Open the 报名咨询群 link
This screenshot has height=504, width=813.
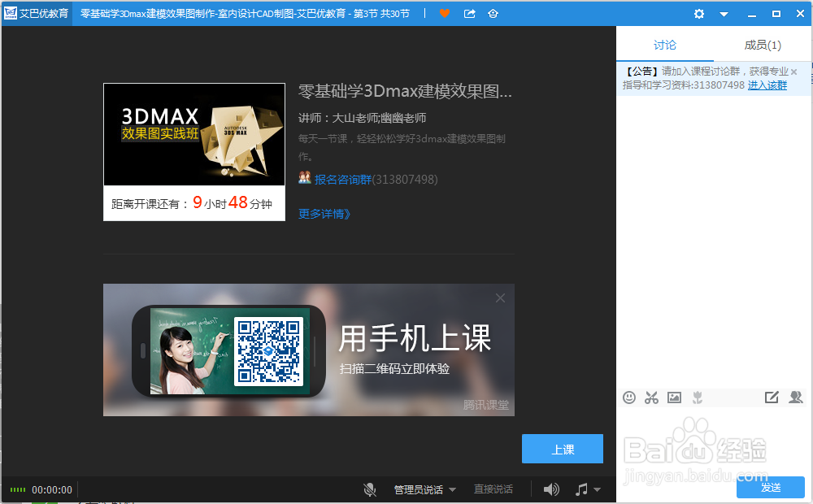[343, 180]
